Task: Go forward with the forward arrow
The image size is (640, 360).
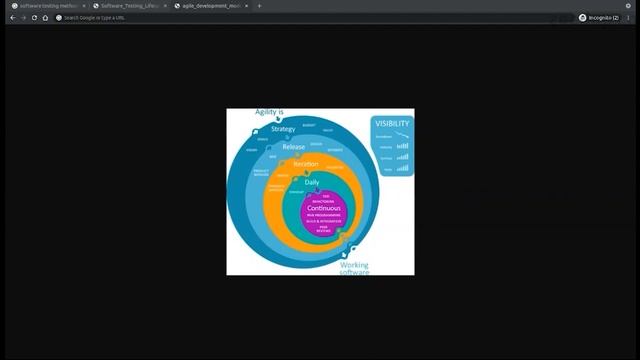Action: [23, 18]
